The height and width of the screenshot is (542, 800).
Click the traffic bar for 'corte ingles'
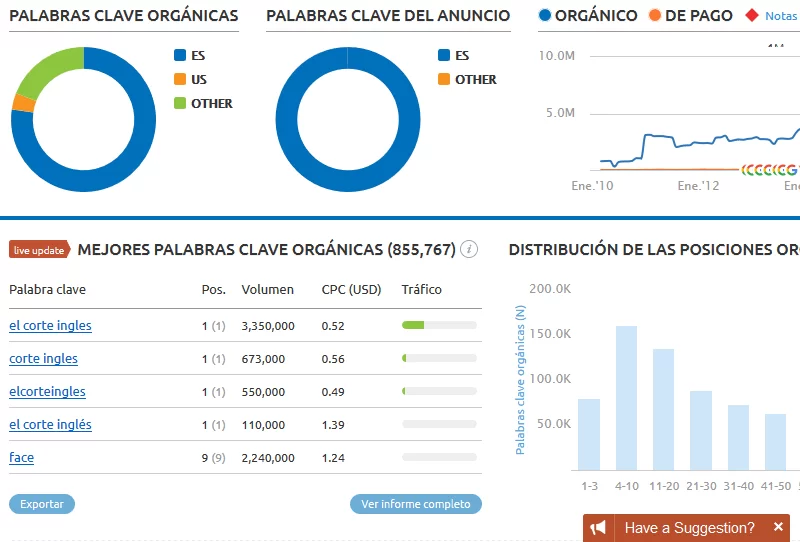coord(439,358)
